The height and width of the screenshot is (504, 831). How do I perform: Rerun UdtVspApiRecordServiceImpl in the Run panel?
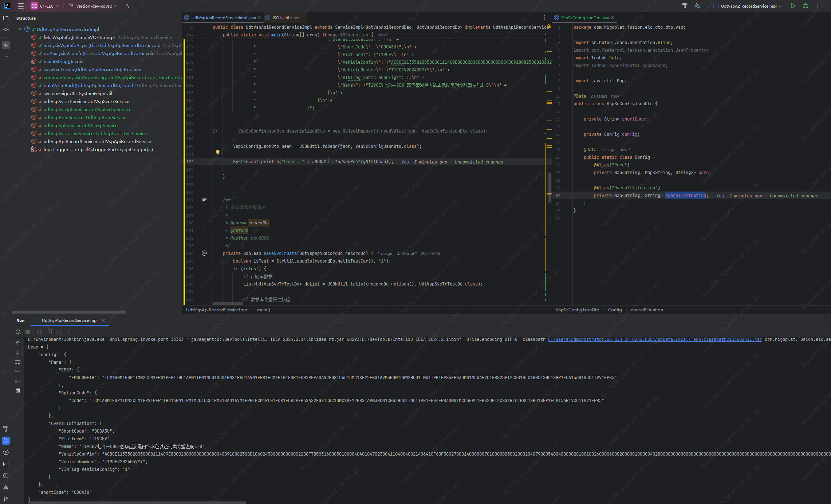(18, 332)
